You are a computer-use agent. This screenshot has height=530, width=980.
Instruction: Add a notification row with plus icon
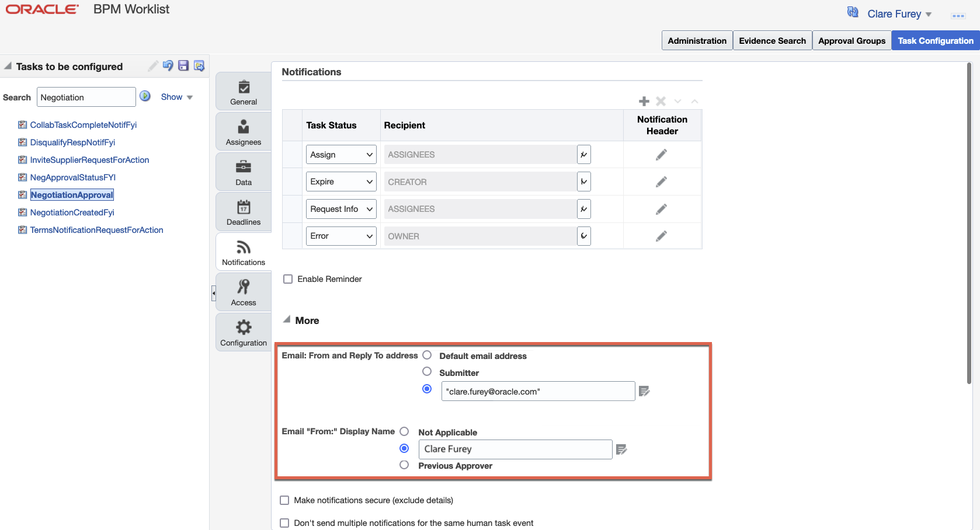click(x=644, y=102)
